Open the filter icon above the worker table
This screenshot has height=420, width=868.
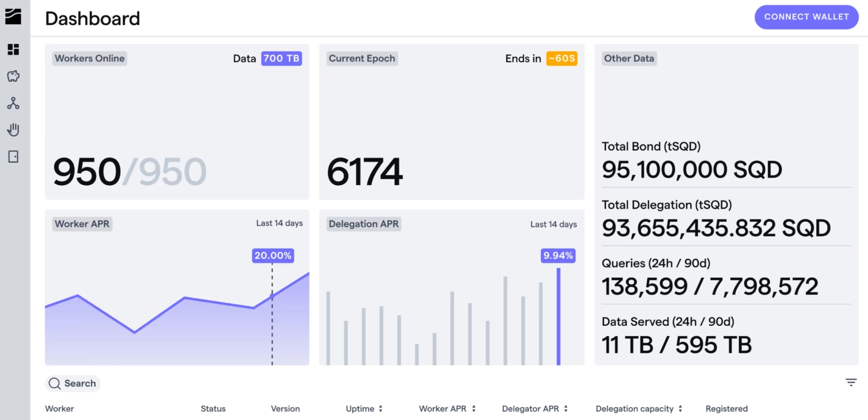coord(851,383)
